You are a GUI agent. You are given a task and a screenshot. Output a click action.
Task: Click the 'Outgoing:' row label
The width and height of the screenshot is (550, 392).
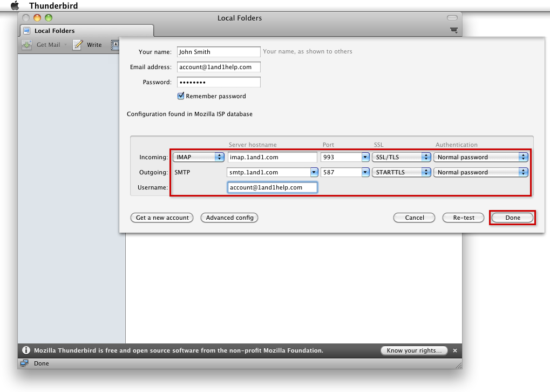click(153, 172)
